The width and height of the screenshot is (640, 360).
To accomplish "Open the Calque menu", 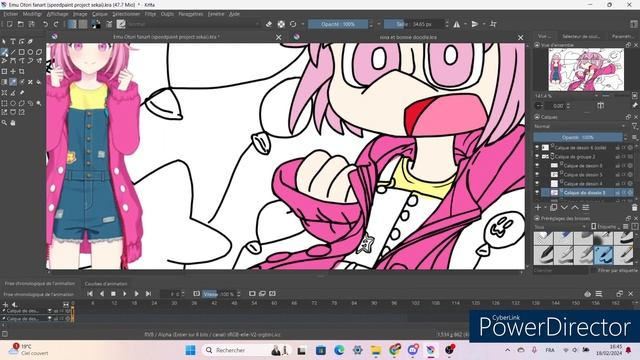I will 100,14.
